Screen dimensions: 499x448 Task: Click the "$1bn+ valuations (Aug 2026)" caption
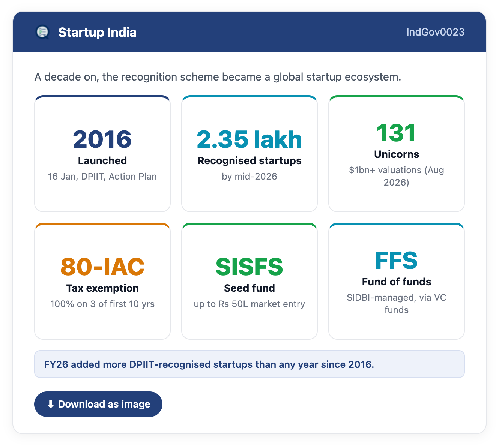[x=397, y=176]
